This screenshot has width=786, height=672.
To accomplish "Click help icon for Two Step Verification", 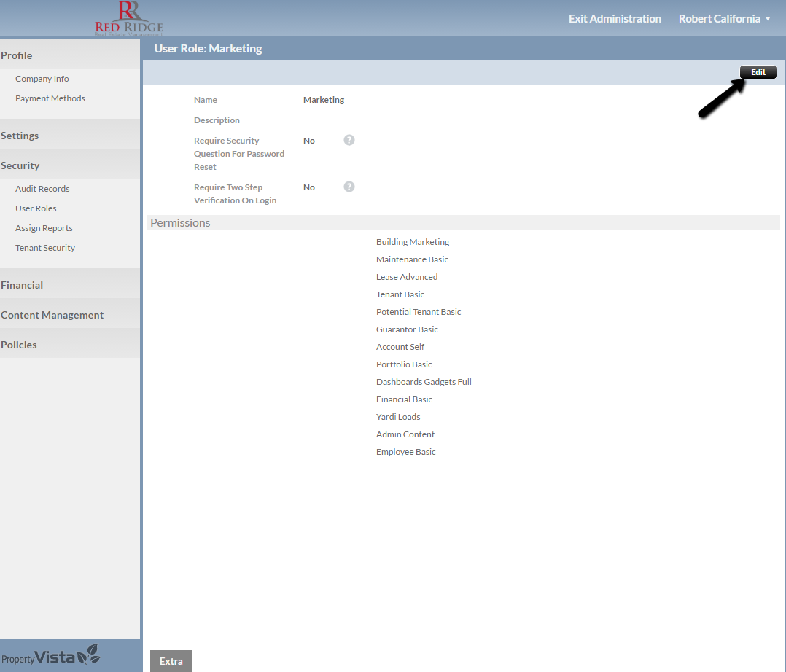I will [x=349, y=187].
